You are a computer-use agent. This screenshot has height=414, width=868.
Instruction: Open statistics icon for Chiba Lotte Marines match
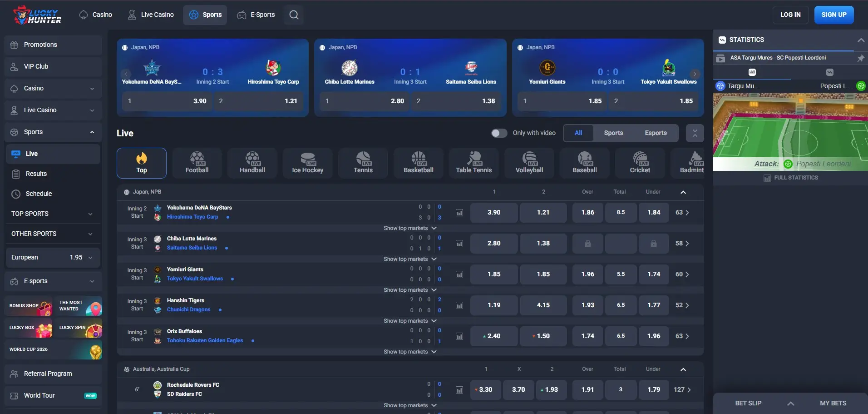coord(459,244)
